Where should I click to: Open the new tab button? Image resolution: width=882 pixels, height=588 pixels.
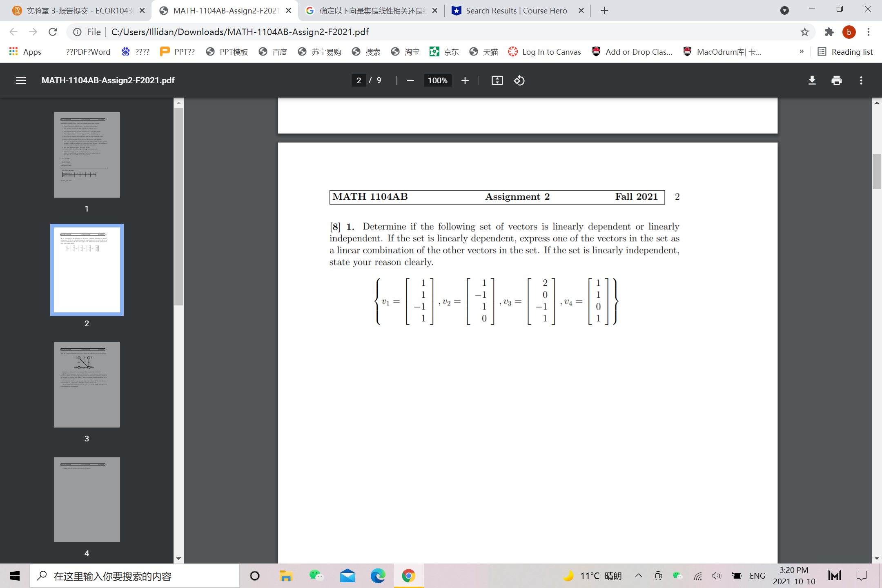(x=605, y=11)
